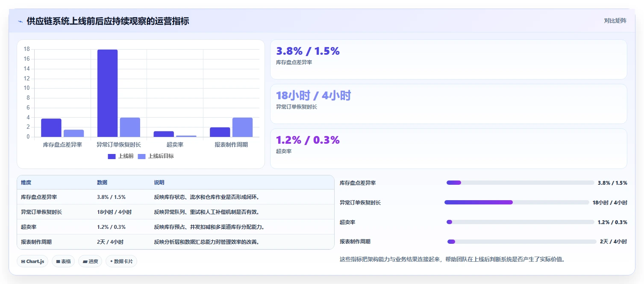Click description 反映库存预占、并发扣减和多渠道库存分配能力

[x=209, y=227]
